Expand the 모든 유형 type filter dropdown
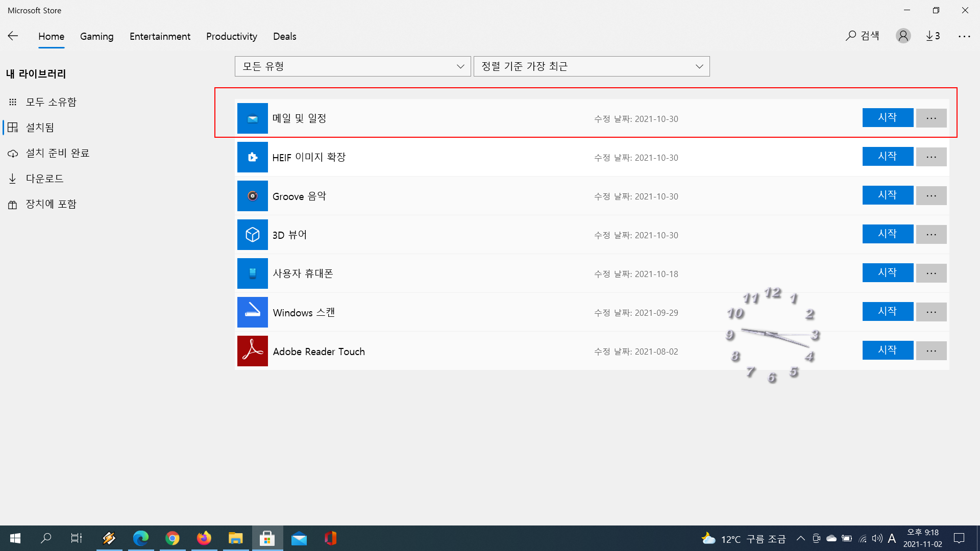The height and width of the screenshot is (551, 980). (x=353, y=66)
